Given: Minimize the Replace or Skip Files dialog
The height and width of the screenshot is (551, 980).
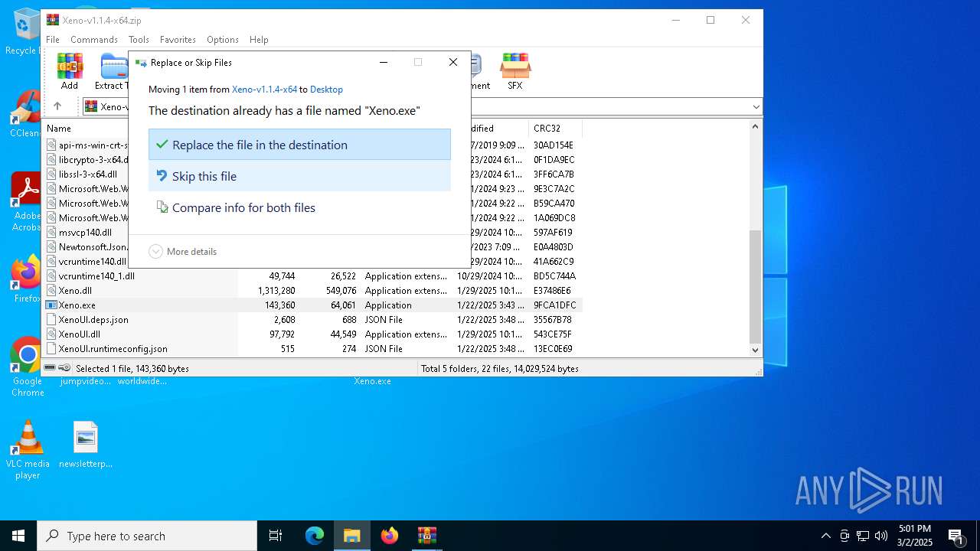Looking at the screenshot, I should point(384,63).
